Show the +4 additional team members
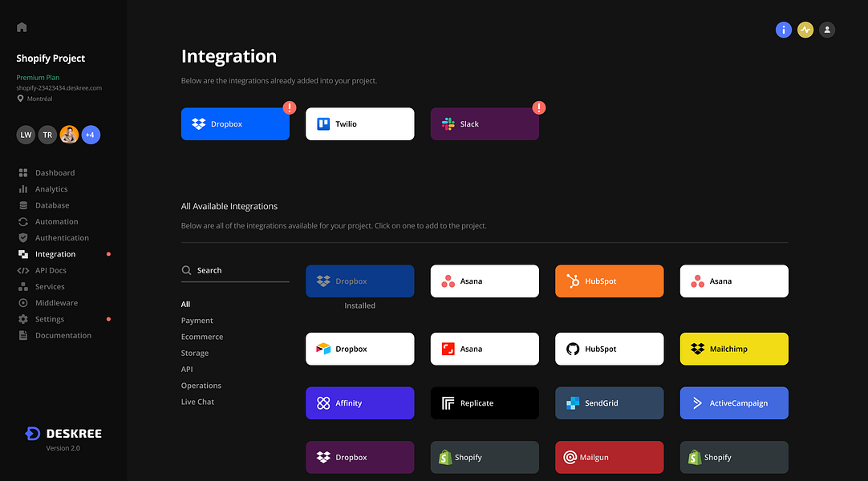 tap(91, 135)
